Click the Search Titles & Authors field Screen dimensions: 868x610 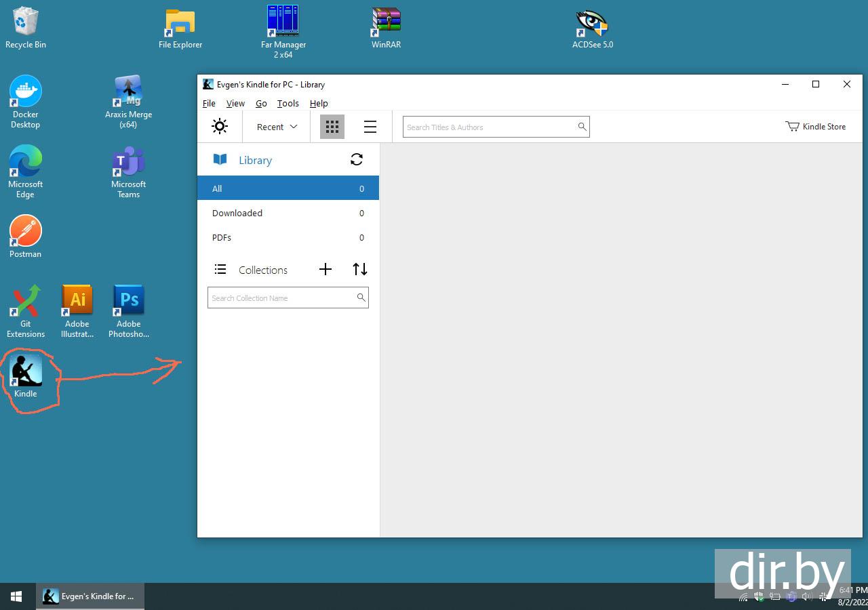(x=488, y=127)
